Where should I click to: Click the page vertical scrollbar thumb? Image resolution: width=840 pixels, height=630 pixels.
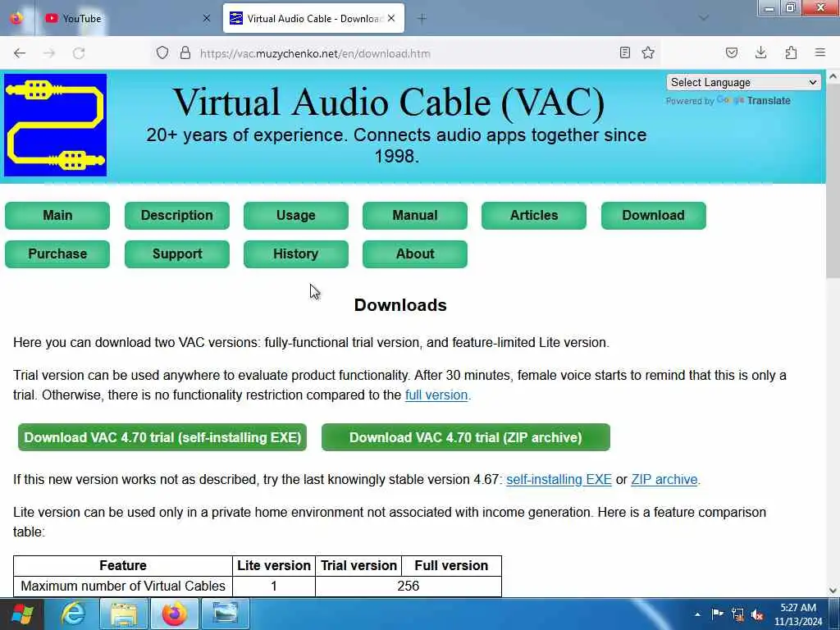tap(833, 182)
